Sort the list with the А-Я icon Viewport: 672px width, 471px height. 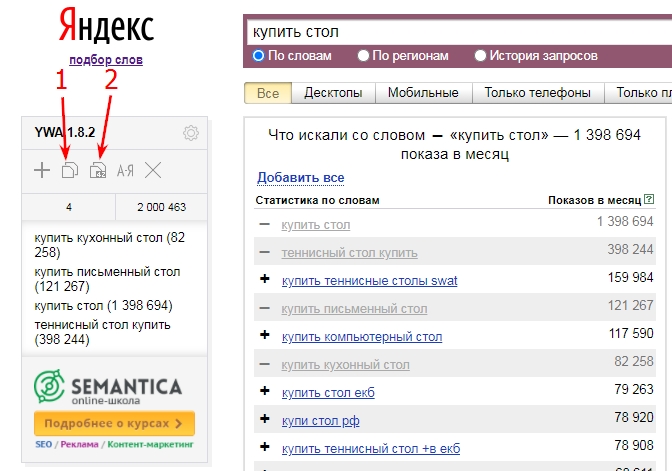[125, 171]
